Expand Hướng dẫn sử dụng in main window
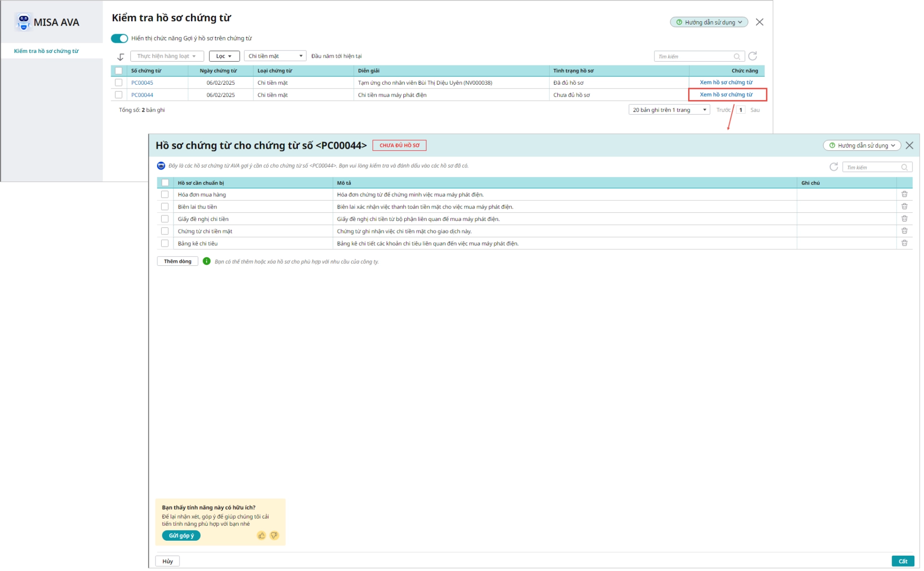The image size is (924, 571). click(709, 22)
